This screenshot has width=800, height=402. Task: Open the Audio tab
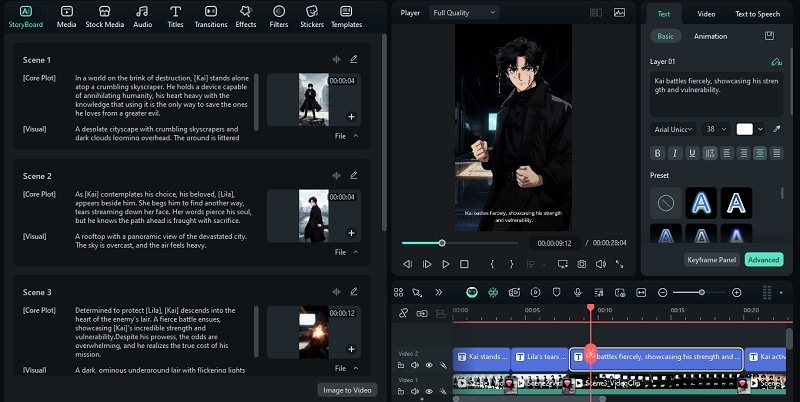(x=142, y=17)
